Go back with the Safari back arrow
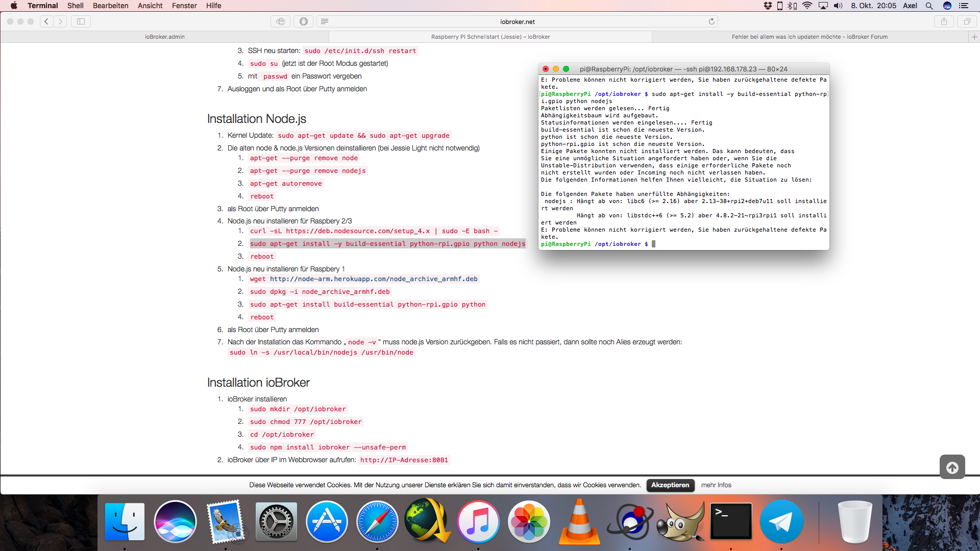This screenshot has height=551, width=980. (x=46, y=21)
